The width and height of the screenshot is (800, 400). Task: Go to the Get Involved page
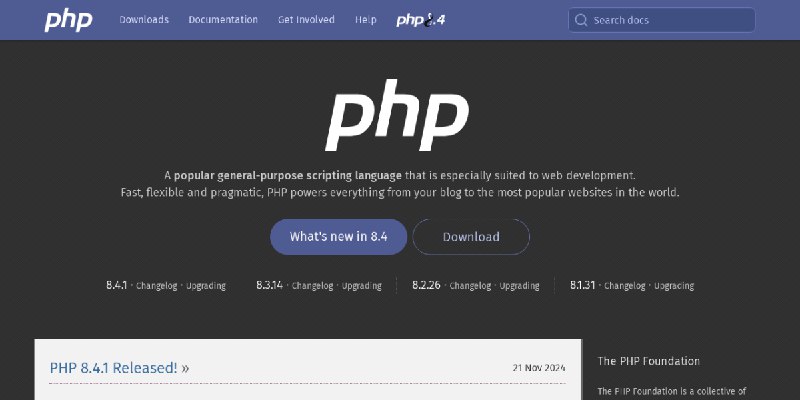tap(306, 19)
